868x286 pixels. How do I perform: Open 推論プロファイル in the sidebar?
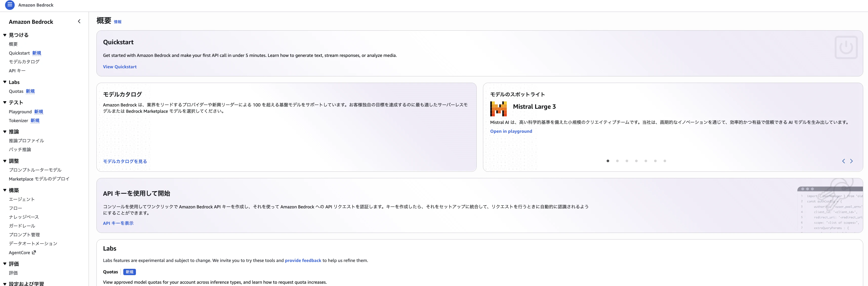[x=26, y=141]
